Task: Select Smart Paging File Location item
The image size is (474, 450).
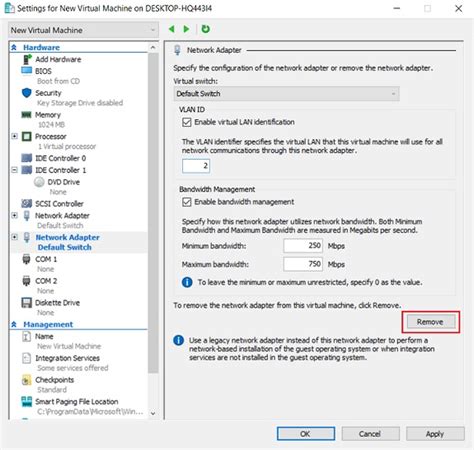Action: 77,402
